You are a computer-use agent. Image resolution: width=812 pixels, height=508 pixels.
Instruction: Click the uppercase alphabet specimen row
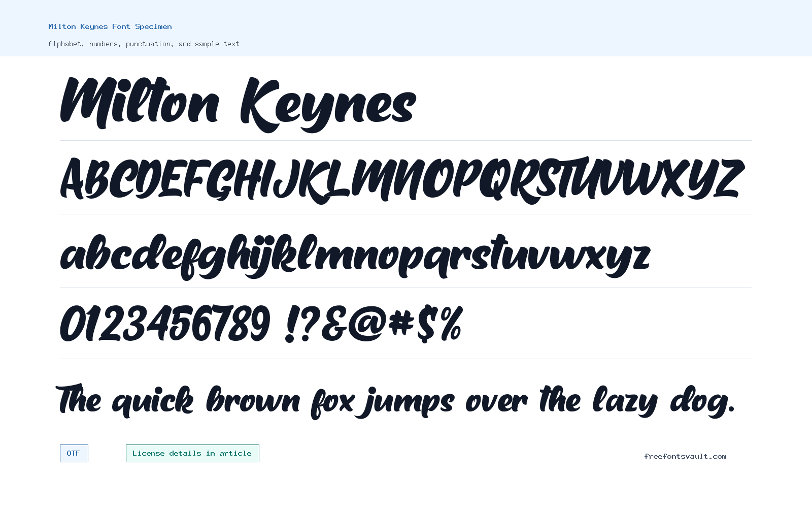(402, 179)
